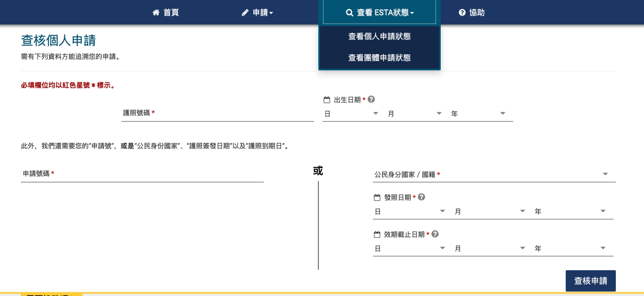The height and width of the screenshot is (296, 644).
Task: Open the birth date 日 dropdown
Action: [x=352, y=114]
